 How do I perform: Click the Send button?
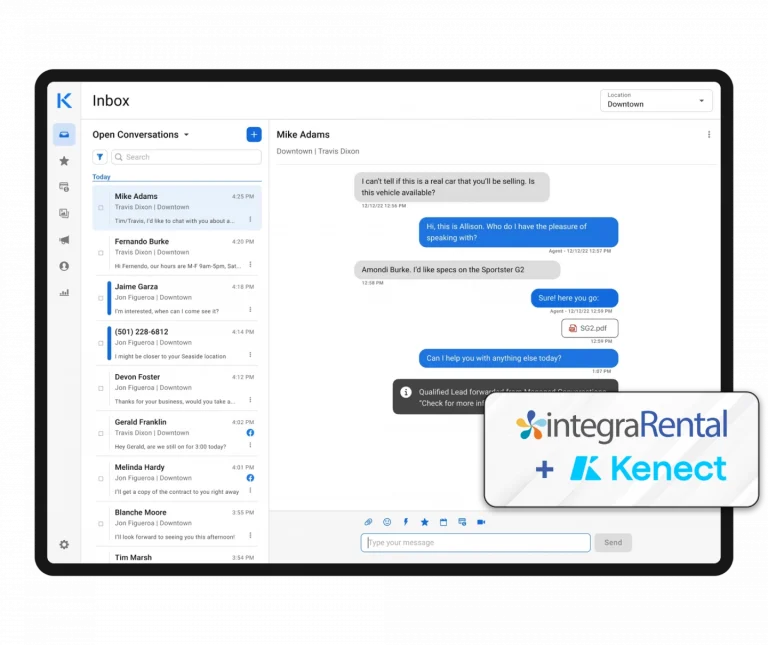point(613,543)
